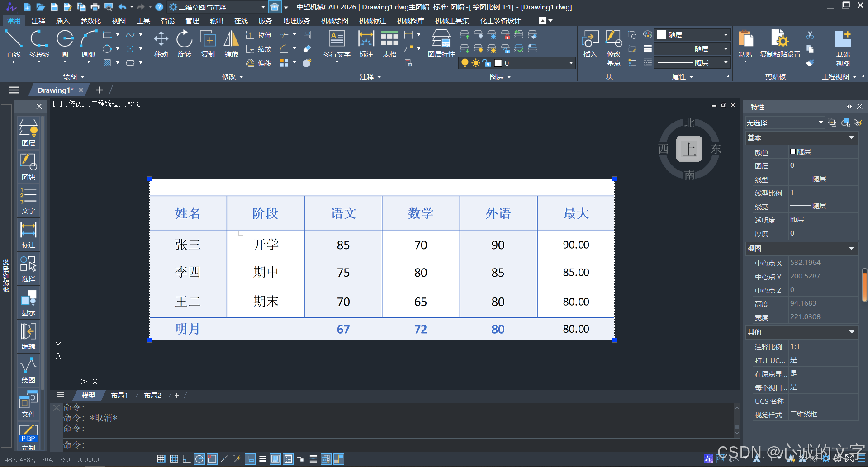The height and width of the screenshot is (467, 868).
Task: Open the 编辑 panel in left sidebar
Action: (x=28, y=336)
